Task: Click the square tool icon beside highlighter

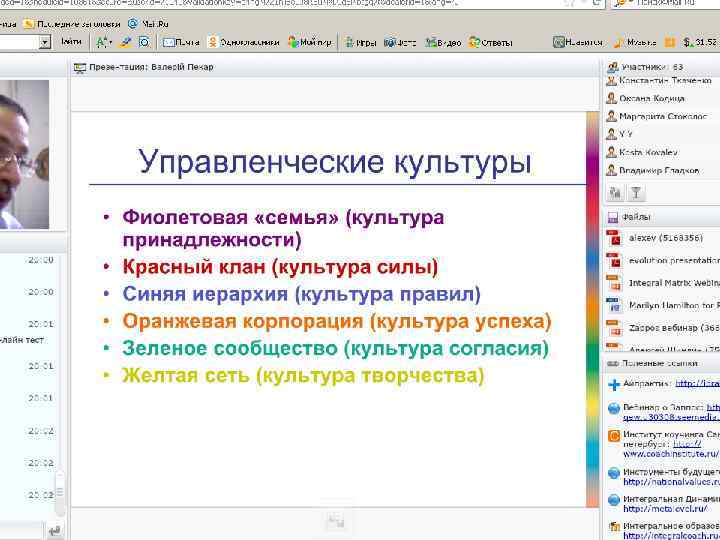Action: coord(144,43)
